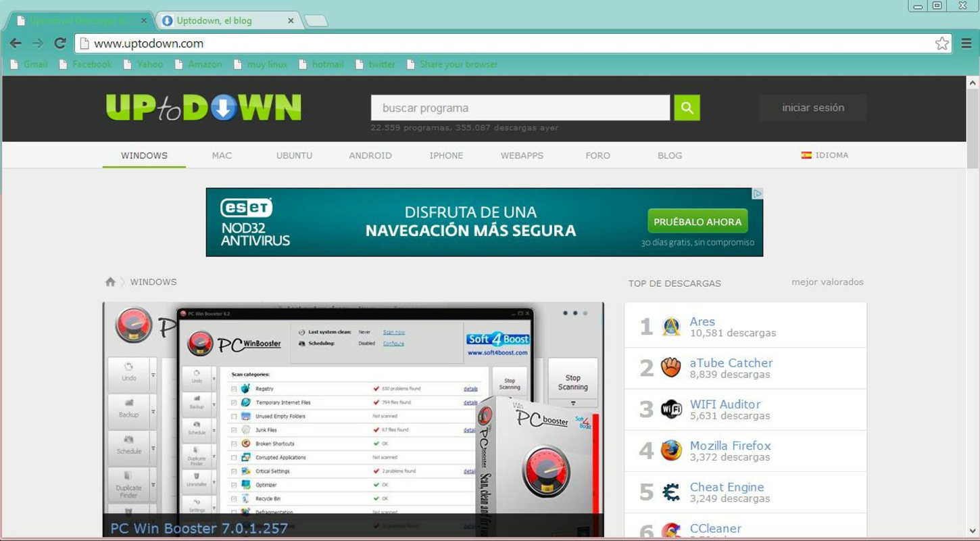Select the WINDOWS navigation tab
The height and width of the screenshot is (541, 980).
144,156
